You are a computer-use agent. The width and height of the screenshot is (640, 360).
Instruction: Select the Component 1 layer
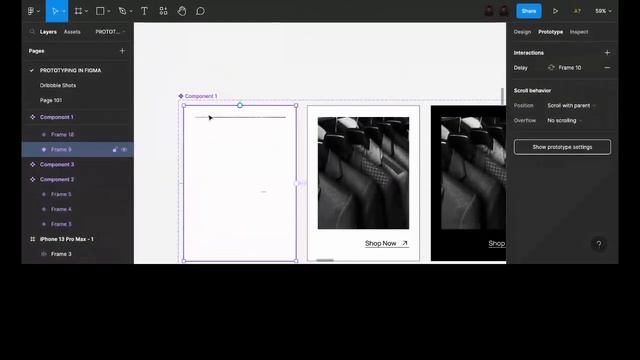pyautogui.click(x=56, y=117)
